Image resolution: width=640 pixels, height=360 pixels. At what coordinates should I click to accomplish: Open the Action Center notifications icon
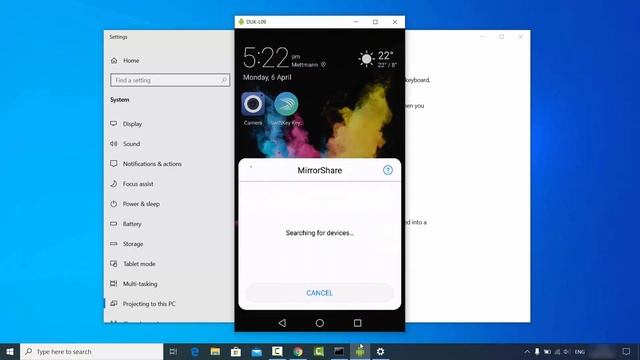[626, 351]
